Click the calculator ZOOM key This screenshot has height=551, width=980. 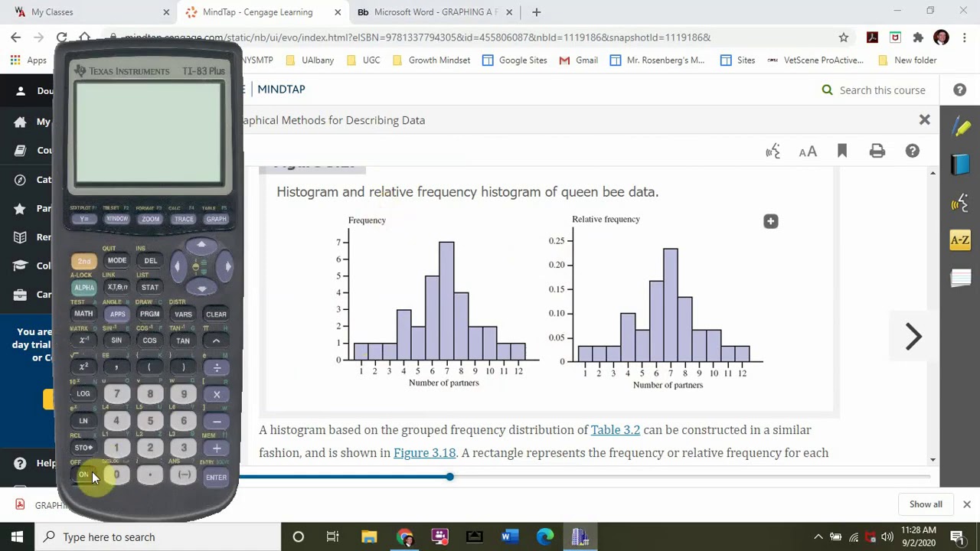[150, 219]
